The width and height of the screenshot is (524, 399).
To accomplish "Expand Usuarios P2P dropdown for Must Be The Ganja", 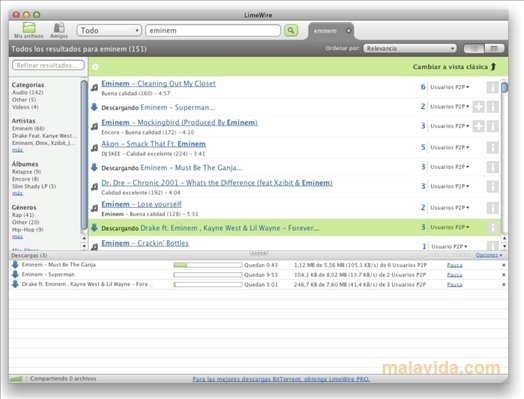I will coord(450,166).
